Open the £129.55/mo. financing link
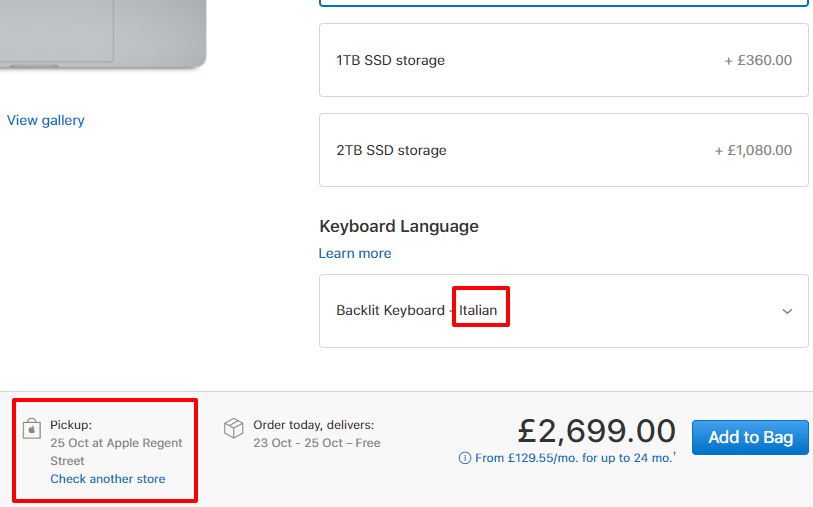Screen dimensions: 813x507 574,458
